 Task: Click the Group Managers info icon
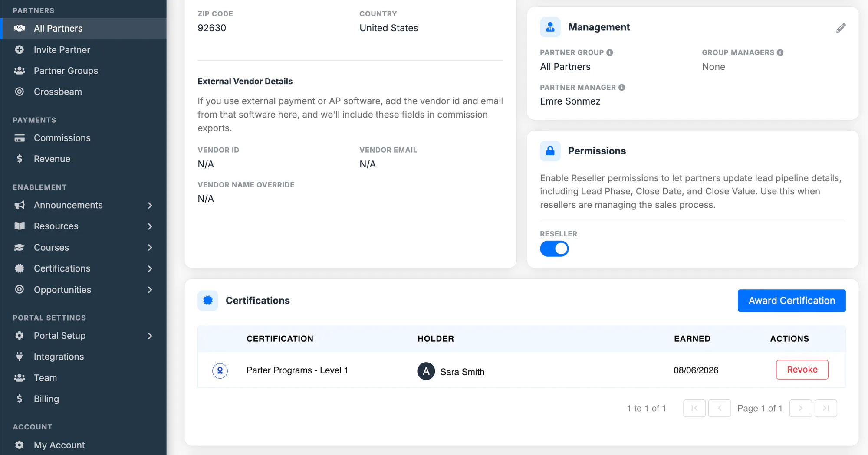tap(780, 52)
